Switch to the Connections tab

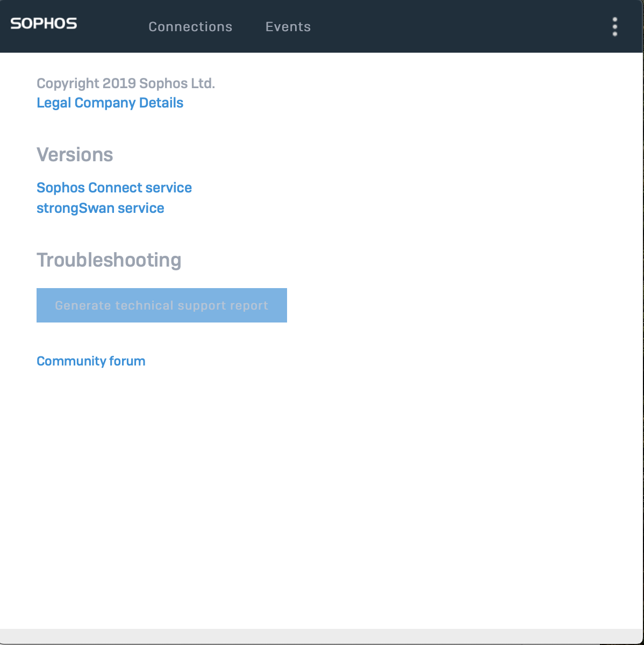point(190,27)
